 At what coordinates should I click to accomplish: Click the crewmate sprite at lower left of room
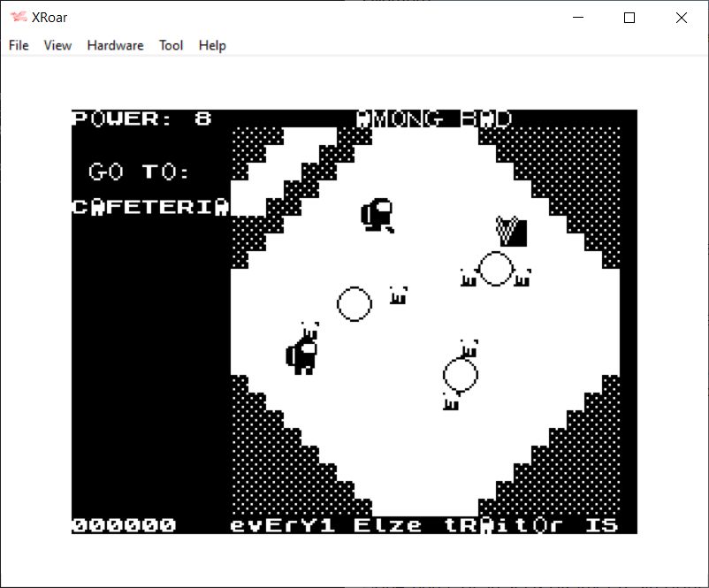tap(302, 355)
